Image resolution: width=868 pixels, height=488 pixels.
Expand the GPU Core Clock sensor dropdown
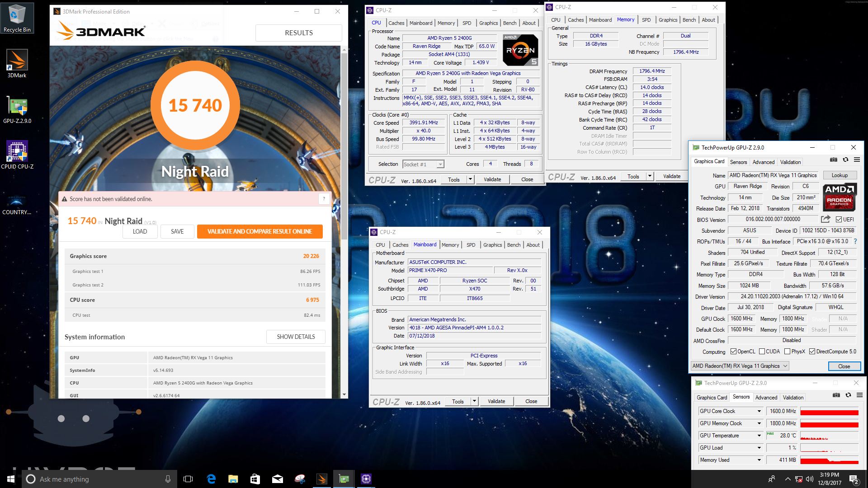click(x=759, y=411)
